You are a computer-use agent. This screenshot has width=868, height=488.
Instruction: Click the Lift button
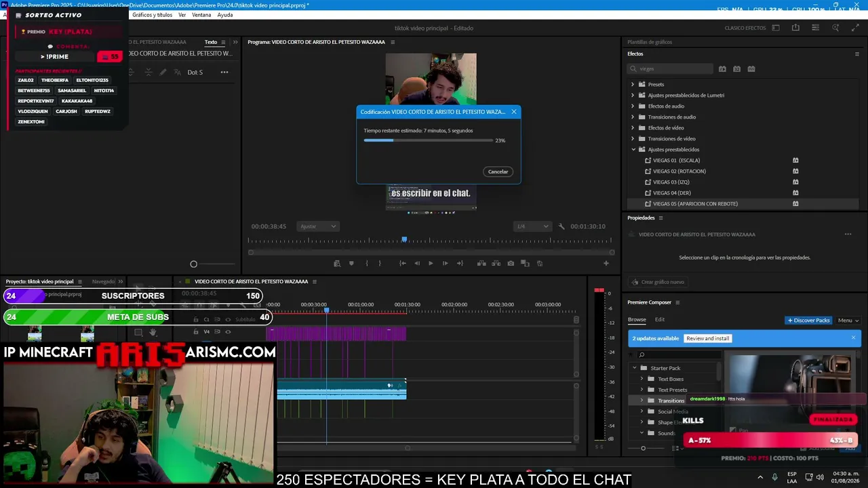pos(481,263)
